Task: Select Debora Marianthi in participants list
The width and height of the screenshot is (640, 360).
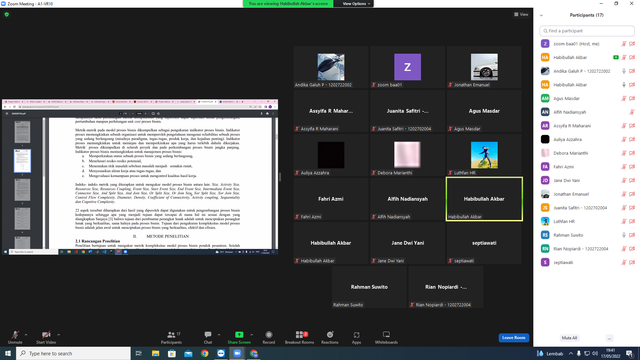Action: pos(587,153)
